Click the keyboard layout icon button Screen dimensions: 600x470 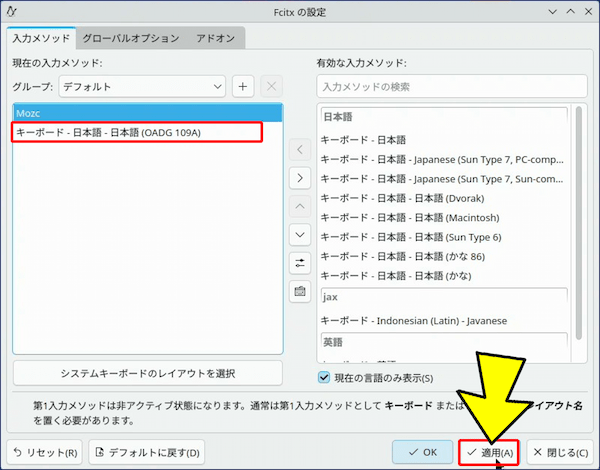pyautogui.click(x=299, y=291)
